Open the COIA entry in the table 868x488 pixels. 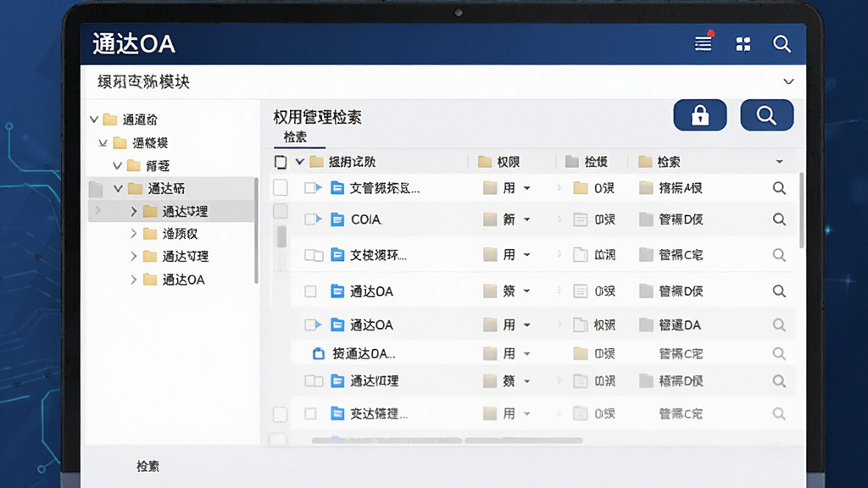tap(366, 219)
